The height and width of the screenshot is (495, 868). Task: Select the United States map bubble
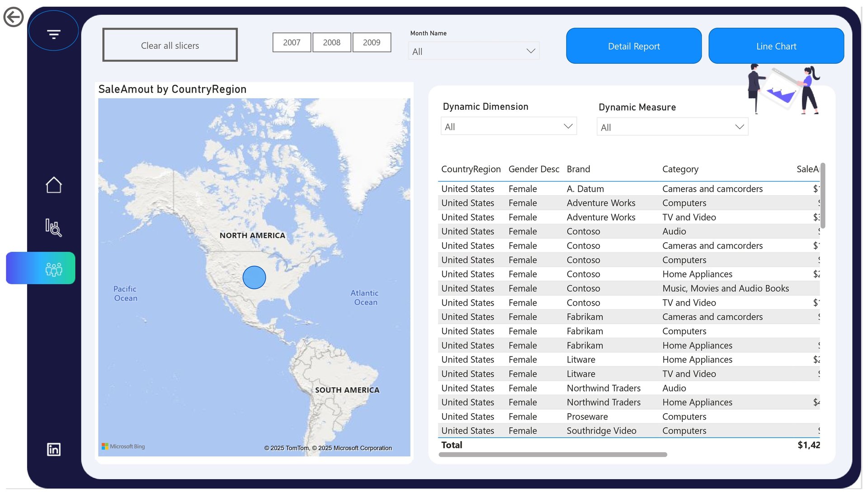254,278
